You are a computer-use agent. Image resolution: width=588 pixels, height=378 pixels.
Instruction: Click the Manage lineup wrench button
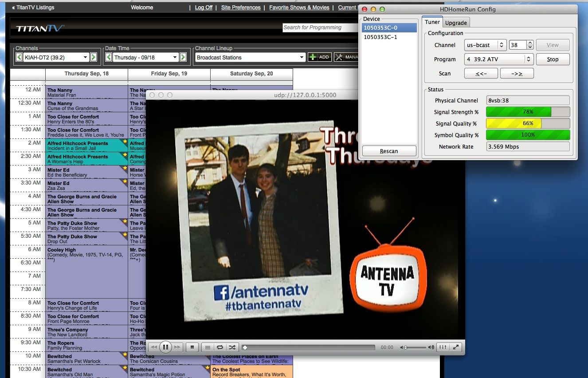click(x=346, y=57)
